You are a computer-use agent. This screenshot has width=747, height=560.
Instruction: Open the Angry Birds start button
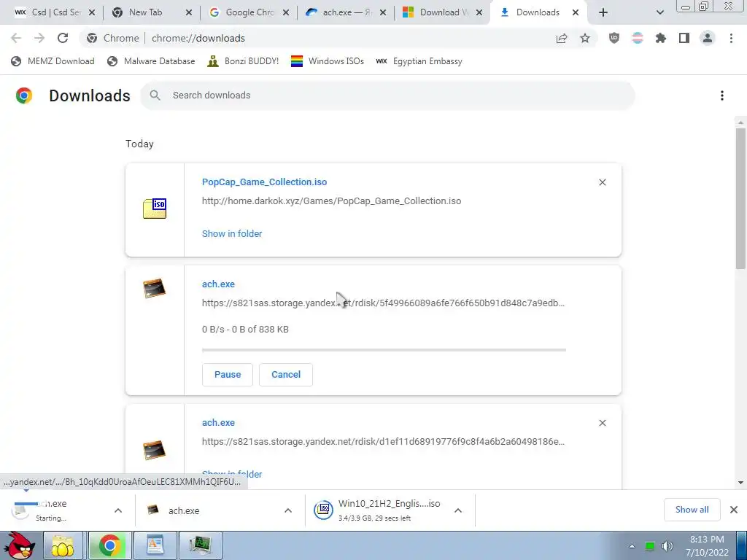19,545
